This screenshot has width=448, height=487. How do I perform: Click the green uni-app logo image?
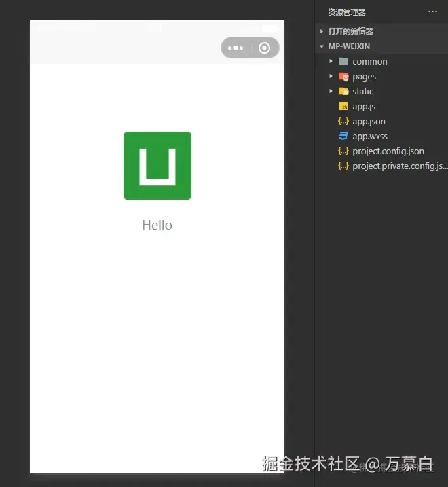click(x=157, y=166)
